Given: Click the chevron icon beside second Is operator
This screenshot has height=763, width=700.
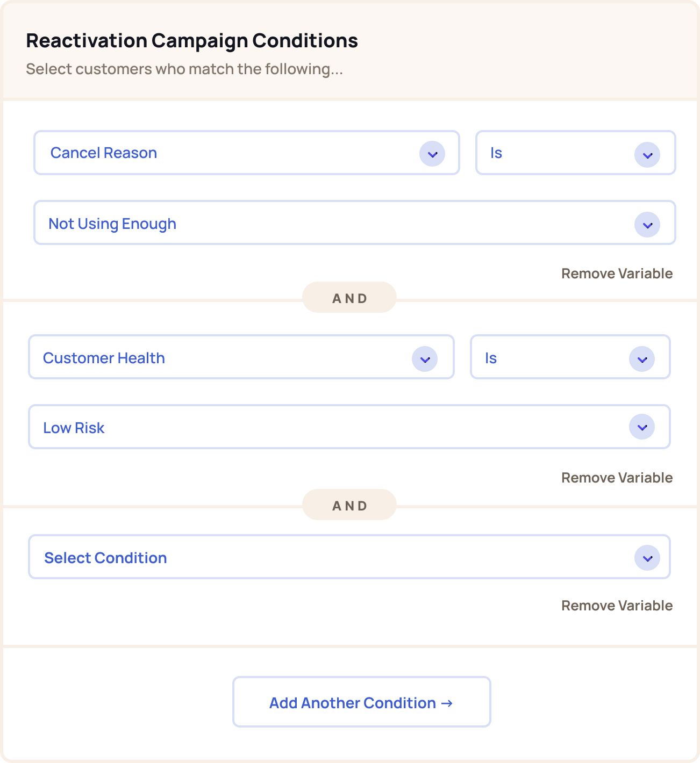Looking at the screenshot, I should click(642, 359).
